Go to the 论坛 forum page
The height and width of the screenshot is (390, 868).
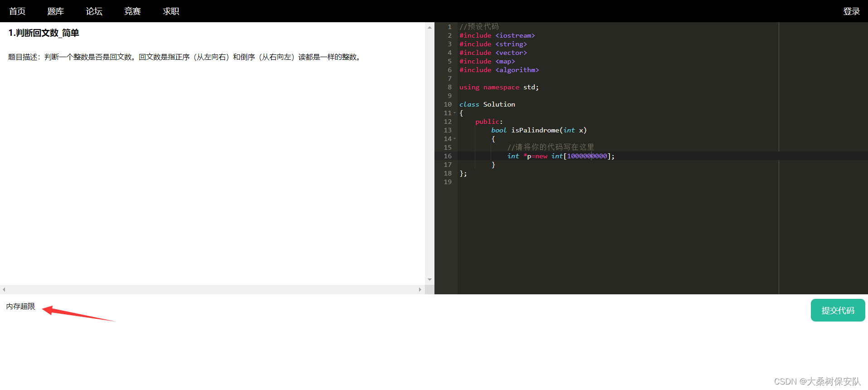point(94,11)
